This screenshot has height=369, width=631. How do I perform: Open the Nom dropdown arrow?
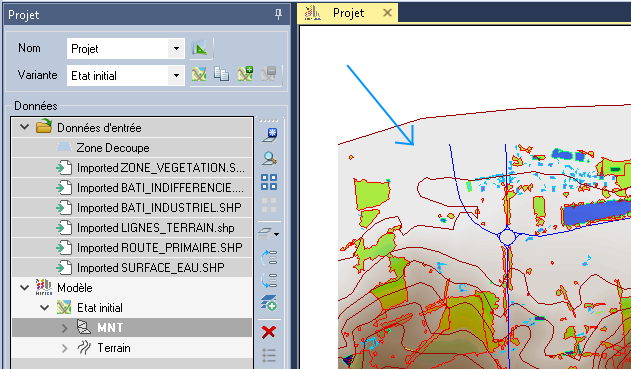[176, 49]
